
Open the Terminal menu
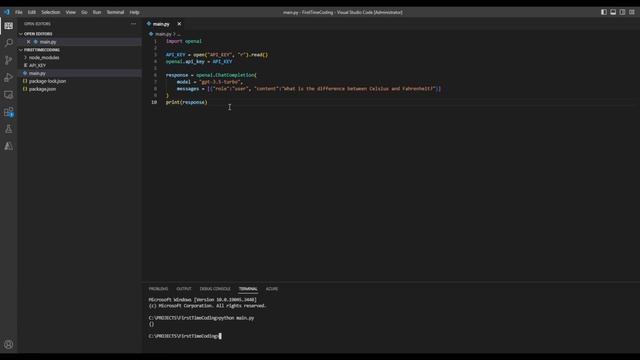[x=116, y=12]
